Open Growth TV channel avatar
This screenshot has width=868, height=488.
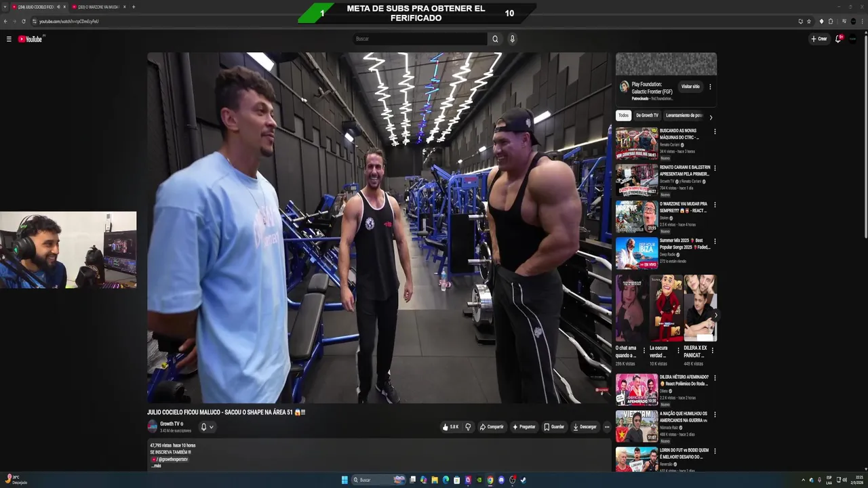tap(153, 426)
